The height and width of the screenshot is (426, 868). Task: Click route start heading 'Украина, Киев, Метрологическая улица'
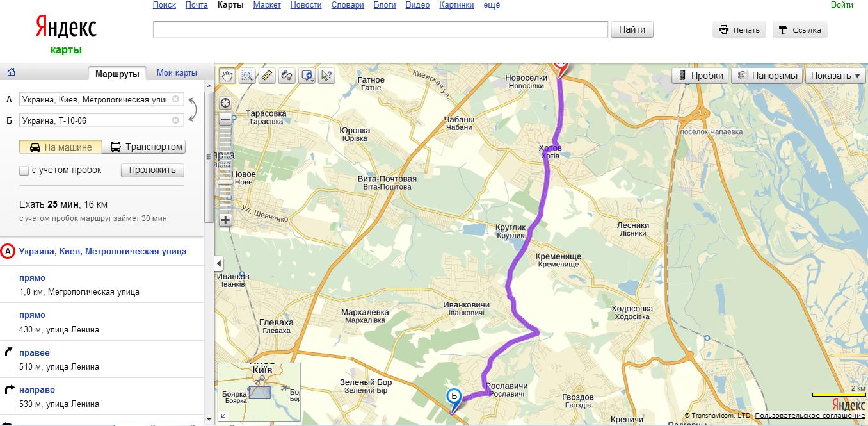click(103, 252)
